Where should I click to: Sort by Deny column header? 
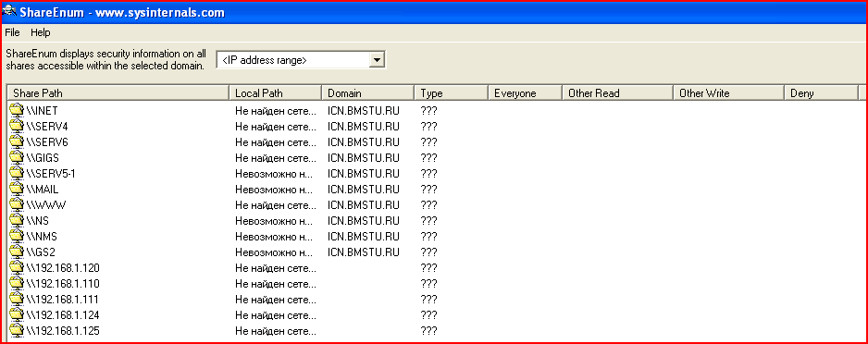[x=822, y=92]
